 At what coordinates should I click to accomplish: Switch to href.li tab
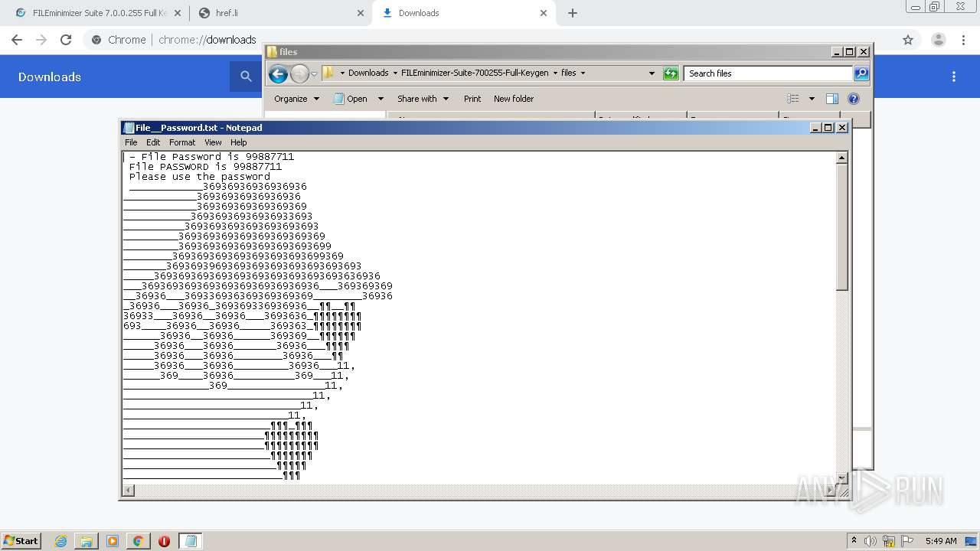point(279,13)
